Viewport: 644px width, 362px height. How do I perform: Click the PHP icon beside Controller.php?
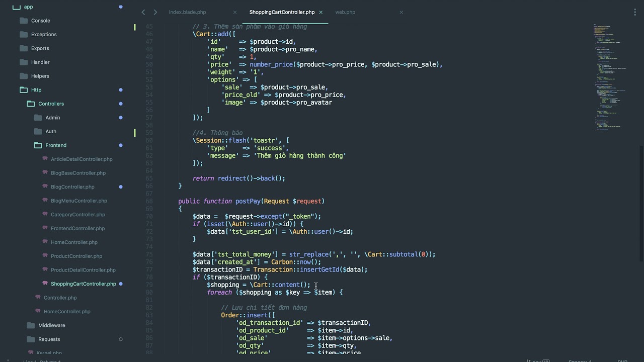[38, 298]
